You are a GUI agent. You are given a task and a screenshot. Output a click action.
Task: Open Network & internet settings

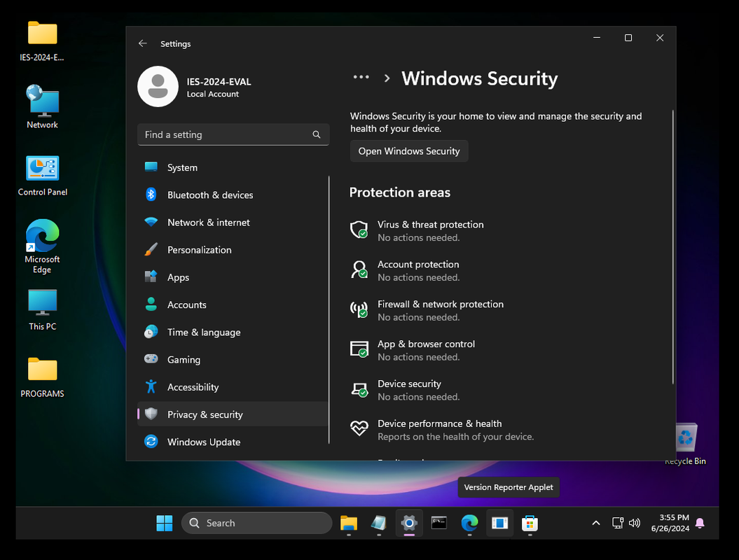tap(233, 223)
